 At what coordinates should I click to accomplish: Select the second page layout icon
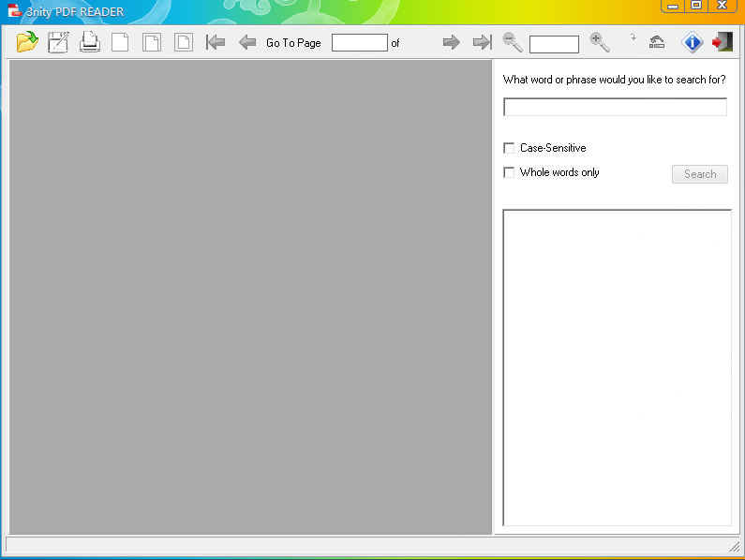pos(152,42)
